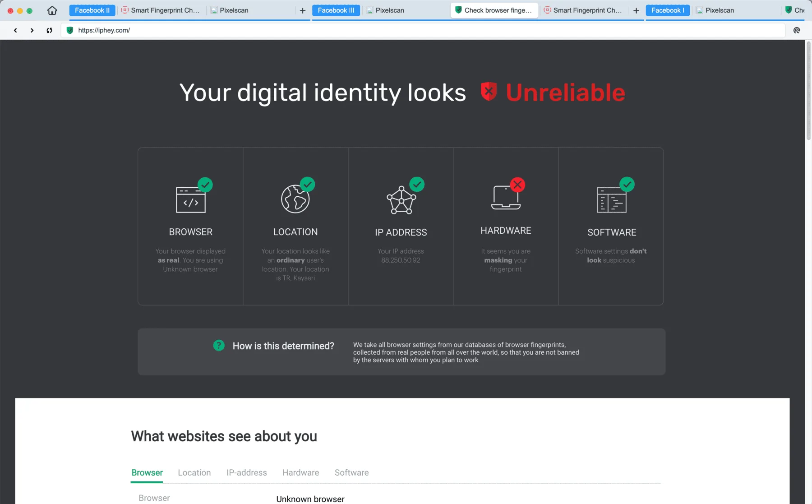The image size is (812, 504).
Task: Click the home icon in the toolbar
Action: point(52,10)
